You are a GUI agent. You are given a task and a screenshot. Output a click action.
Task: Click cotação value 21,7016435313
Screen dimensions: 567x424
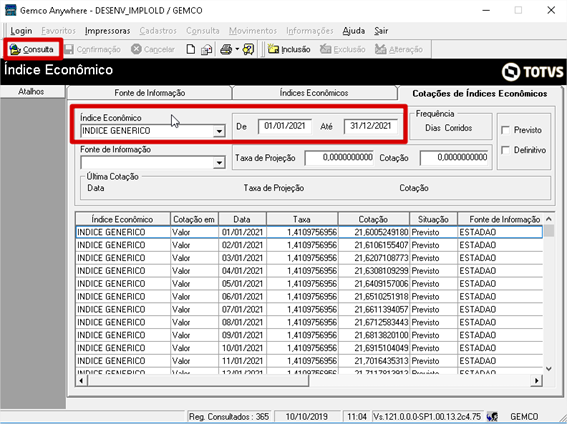374,361
